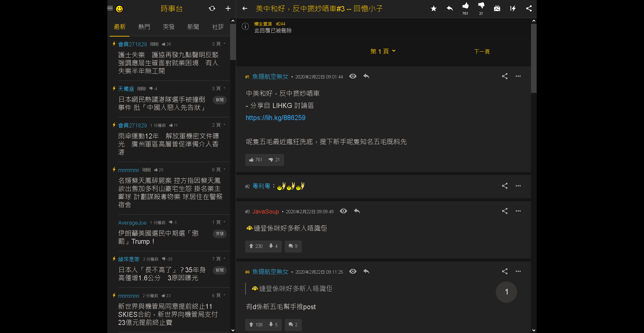Image resolution: width=644 pixels, height=333 pixels.
Task: Reply to post #3 by JavaSoup
Action: coord(357,211)
